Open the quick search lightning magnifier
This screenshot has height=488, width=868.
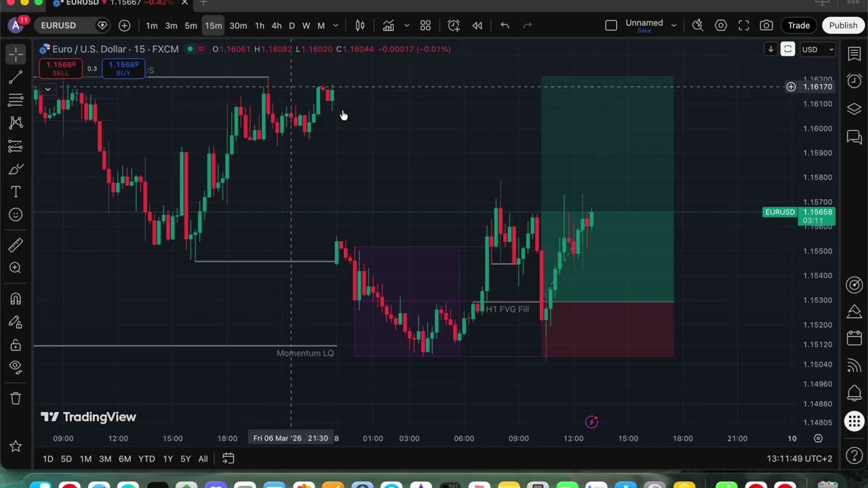(x=698, y=26)
